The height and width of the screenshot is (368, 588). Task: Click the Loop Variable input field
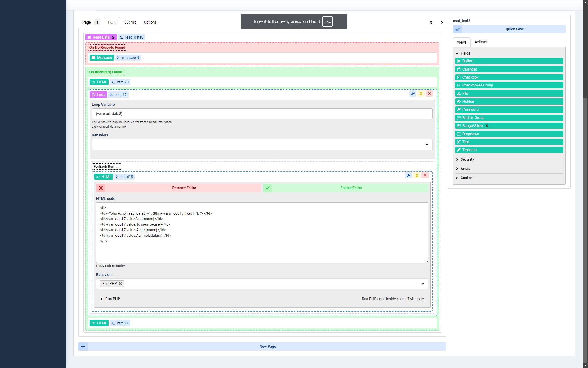coord(262,114)
